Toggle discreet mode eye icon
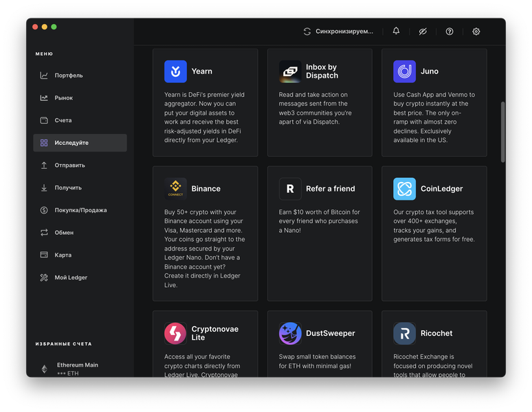The width and height of the screenshot is (532, 412). pos(423,32)
